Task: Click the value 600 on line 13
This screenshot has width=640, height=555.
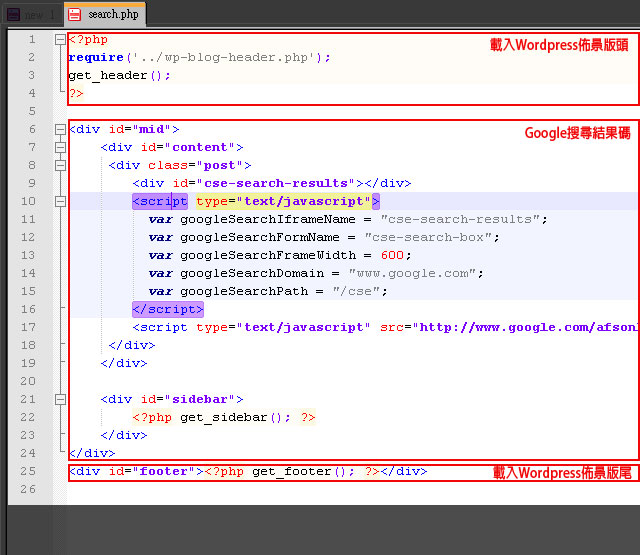Action: coord(392,255)
